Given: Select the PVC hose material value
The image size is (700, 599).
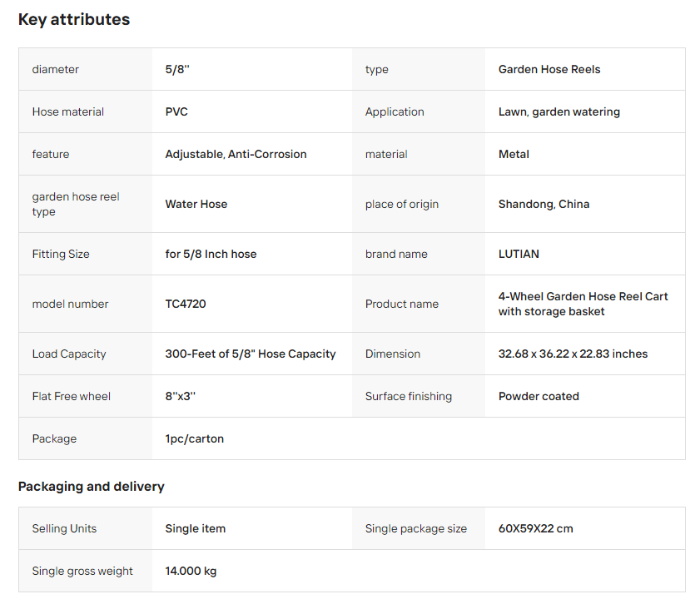Looking at the screenshot, I should 176,112.
